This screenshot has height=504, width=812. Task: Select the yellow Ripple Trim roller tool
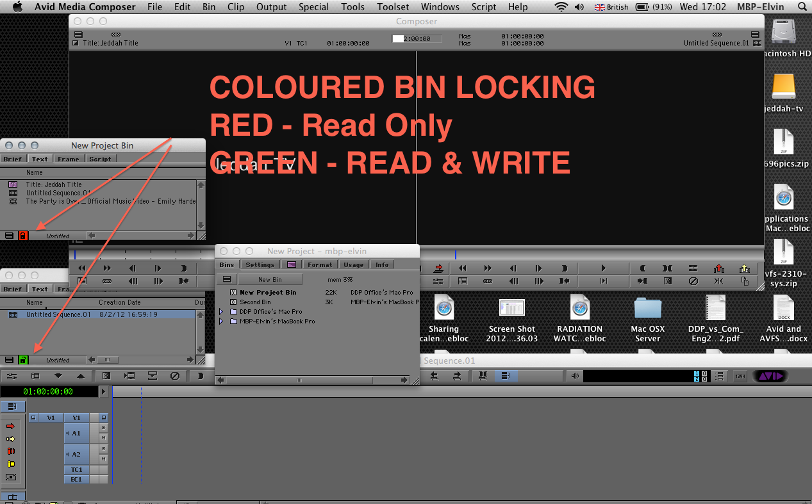click(x=11, y=464)
